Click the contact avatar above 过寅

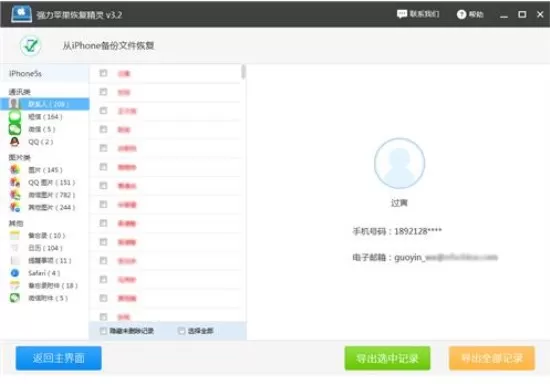click(x=399, y=163)
